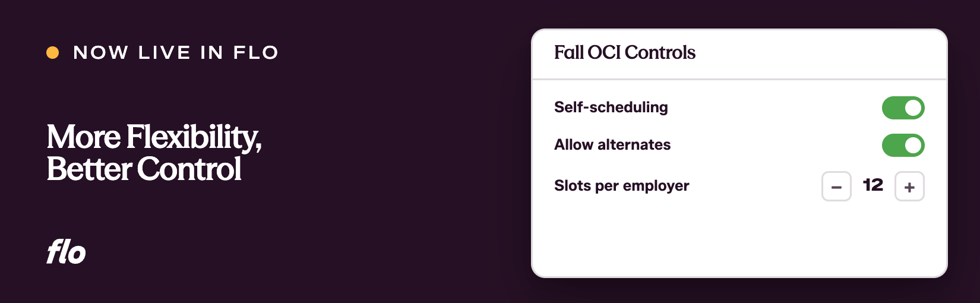
Task: Click the white knob on Self-scheduling switch
Action: [x=913, y=108]
